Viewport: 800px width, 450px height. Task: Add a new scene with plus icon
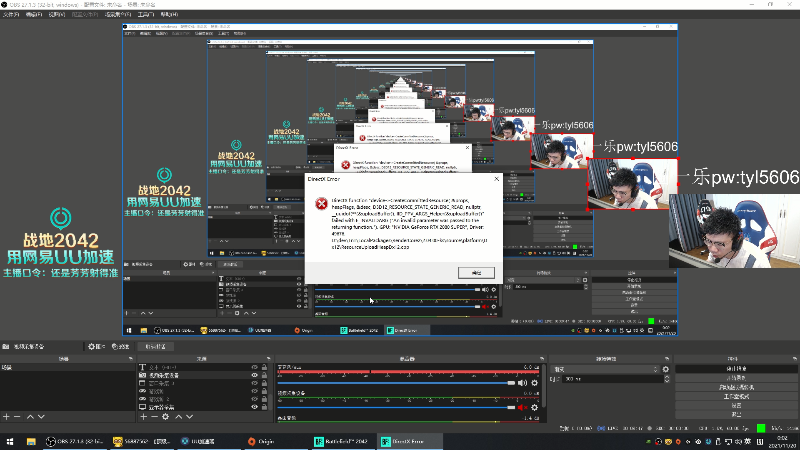coord(6,417)
